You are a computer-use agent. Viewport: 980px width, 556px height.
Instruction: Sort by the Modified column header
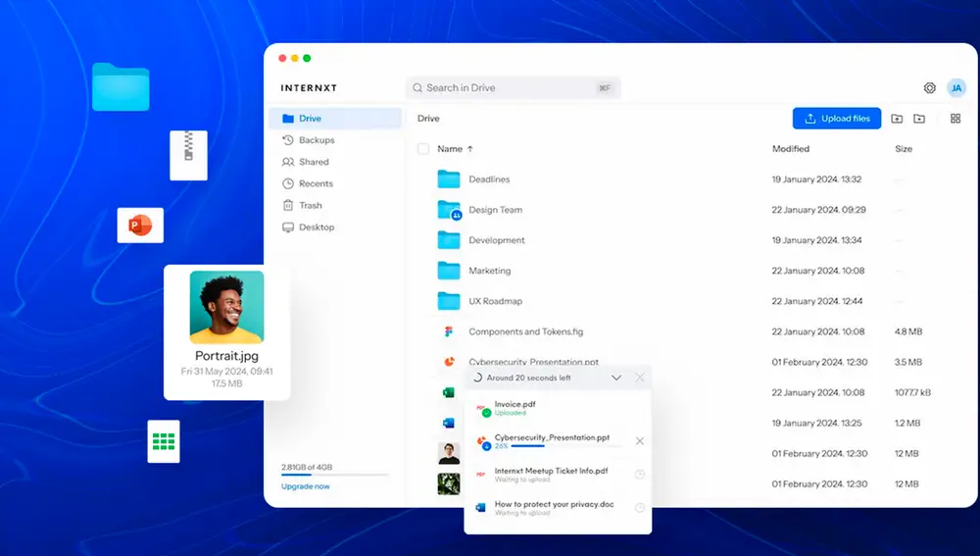click(x=791, y=149)
